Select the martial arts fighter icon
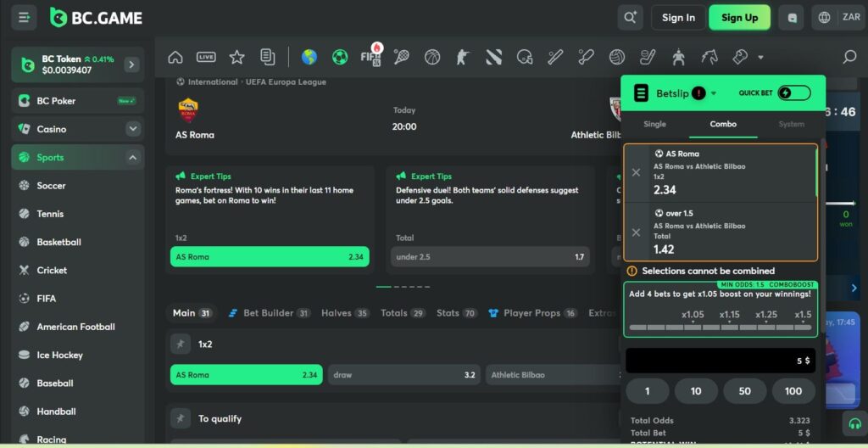868x448 pixels. [x=678, y=57]
